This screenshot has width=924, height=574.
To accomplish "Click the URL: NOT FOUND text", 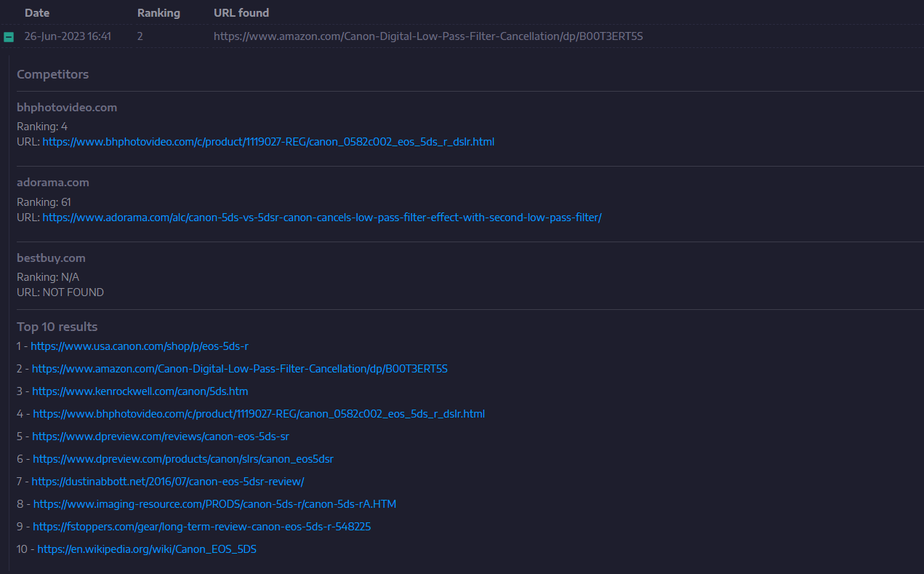I will pyautogui.click(x=60, y=292).
